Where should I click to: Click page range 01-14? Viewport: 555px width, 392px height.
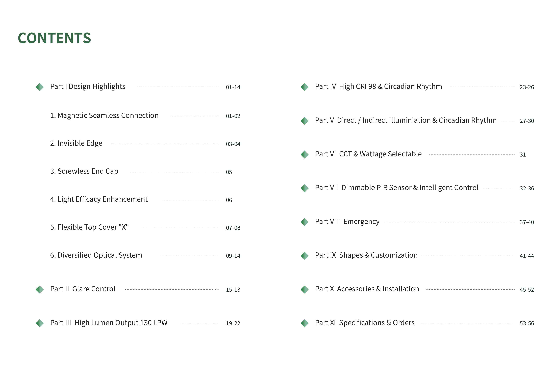pos(233,87)
